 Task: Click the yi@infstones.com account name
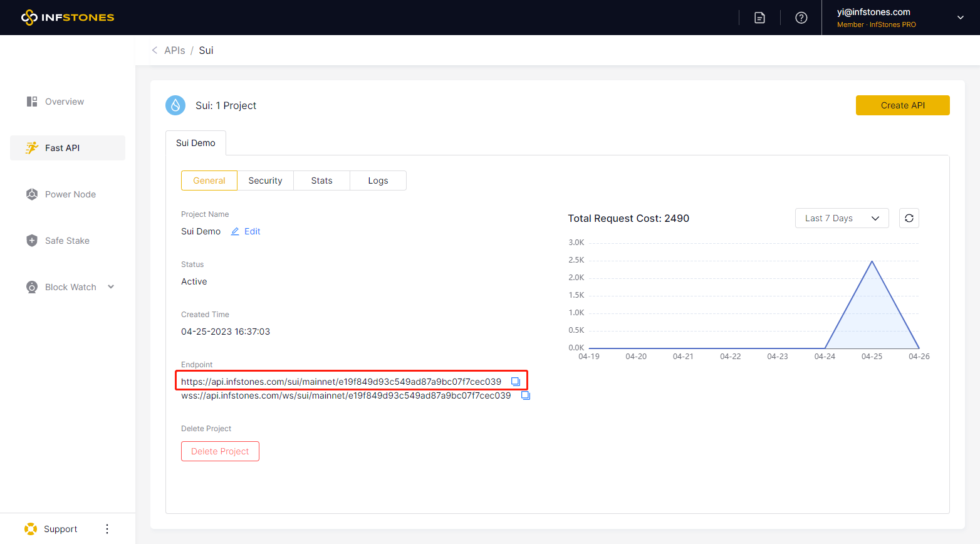tap(873, 12)
